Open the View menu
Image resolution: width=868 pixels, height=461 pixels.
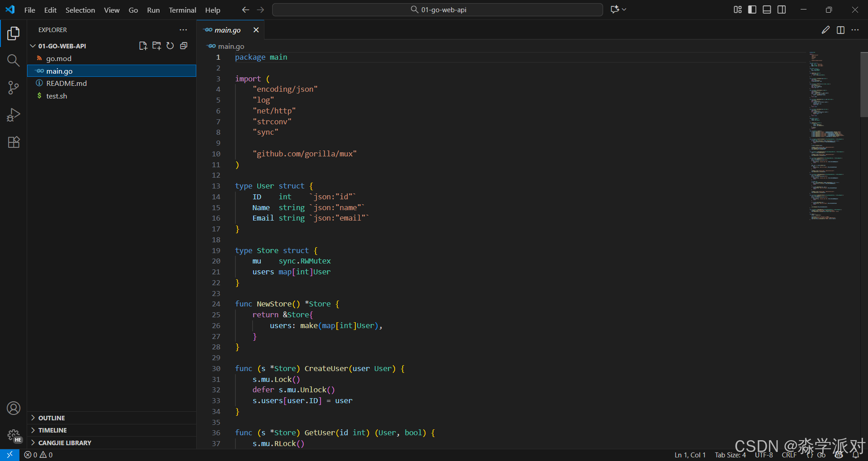(112, 10)
